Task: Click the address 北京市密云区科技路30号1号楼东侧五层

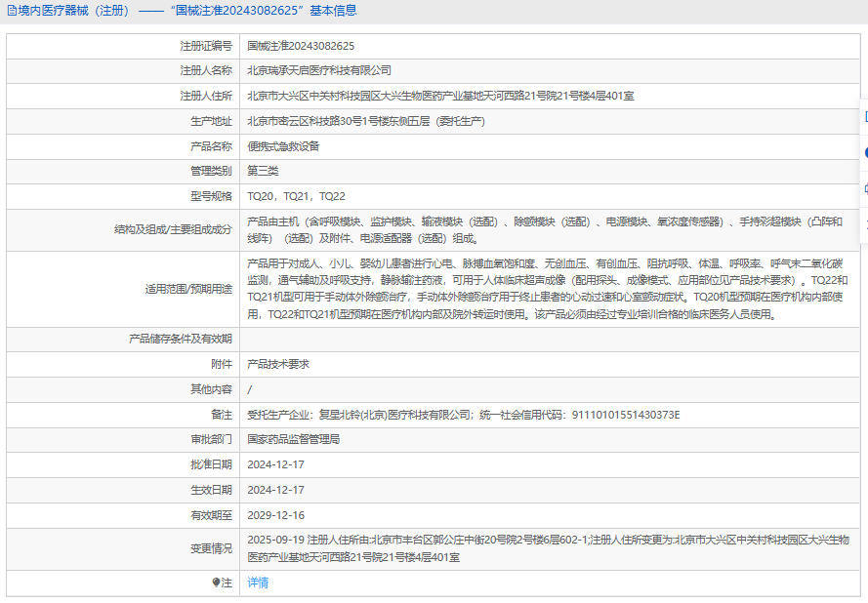Action: (x=338, y=121)
